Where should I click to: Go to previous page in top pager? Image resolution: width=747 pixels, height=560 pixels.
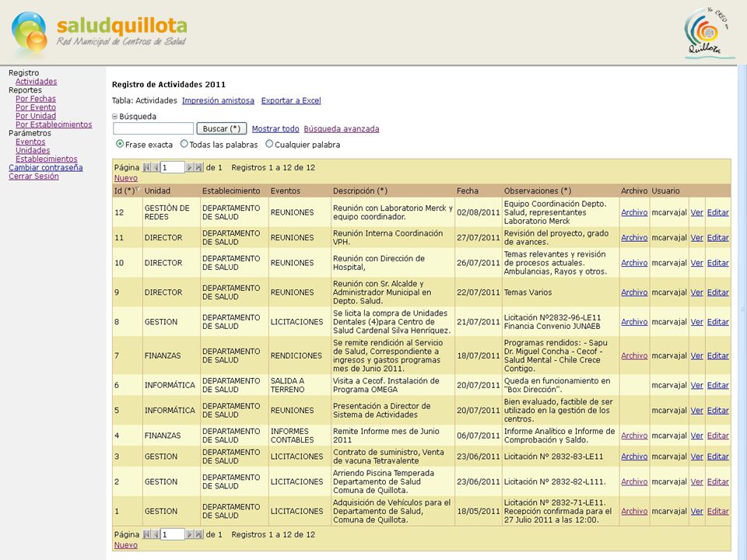(x=156, y=167)
